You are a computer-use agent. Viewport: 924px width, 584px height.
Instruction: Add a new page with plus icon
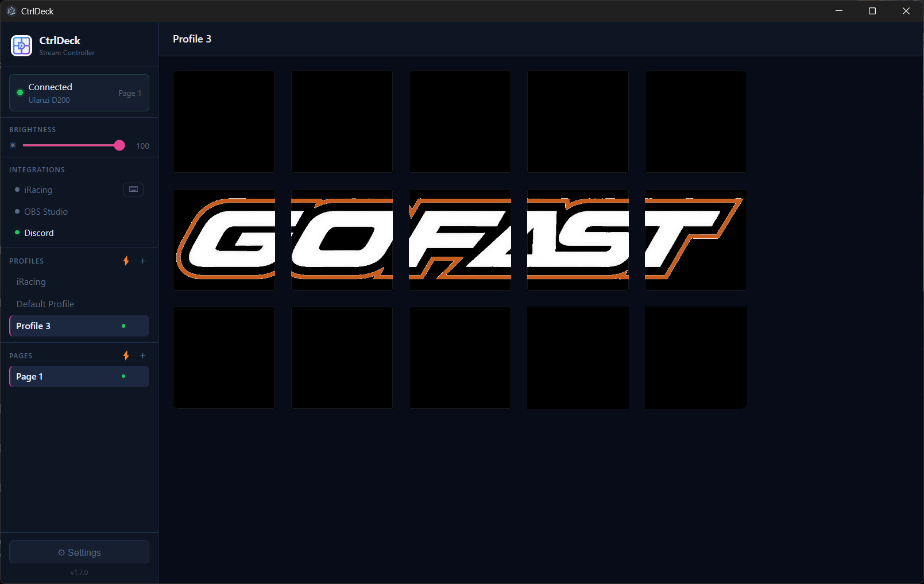click(143, 355)
